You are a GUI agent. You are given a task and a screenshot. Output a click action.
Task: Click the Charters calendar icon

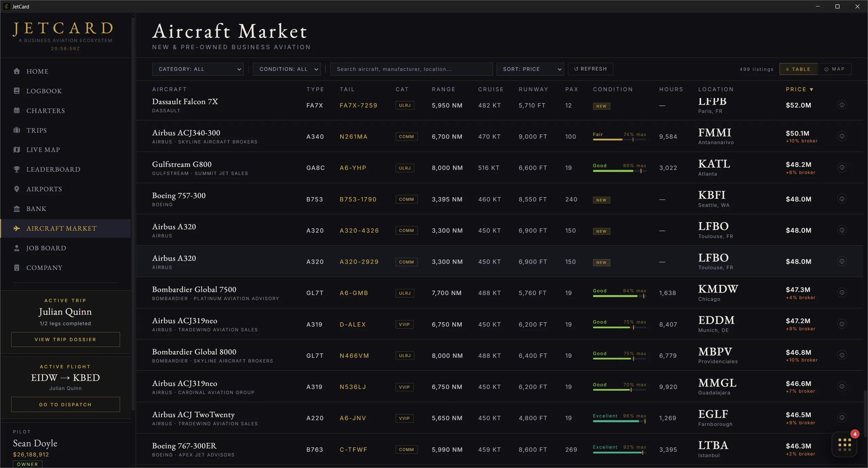click(x=17, y=111)
